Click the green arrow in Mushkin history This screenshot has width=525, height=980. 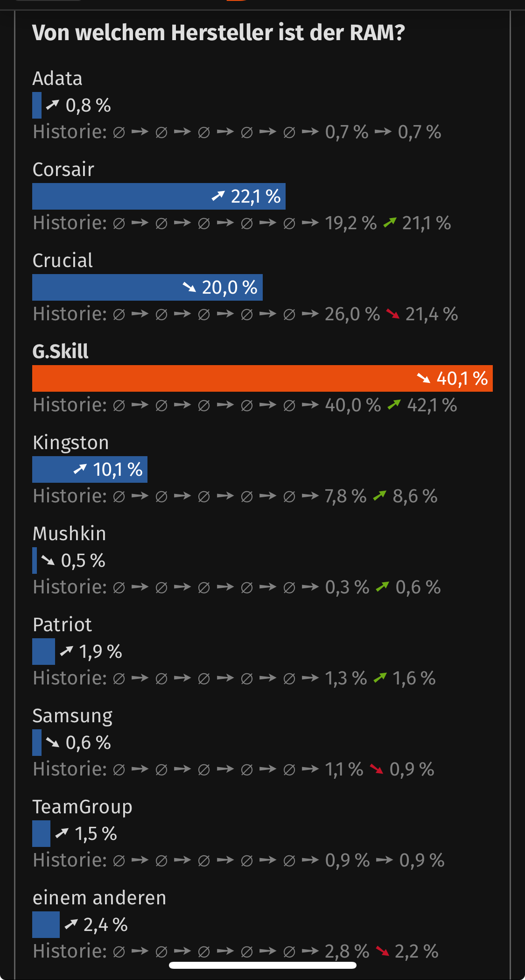coord(383,587)
